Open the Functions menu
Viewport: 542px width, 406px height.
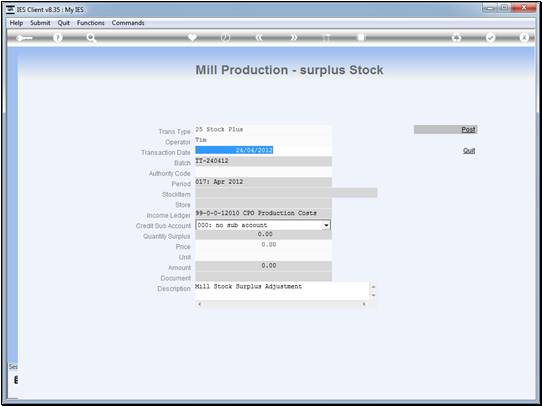tap(91, 23)
